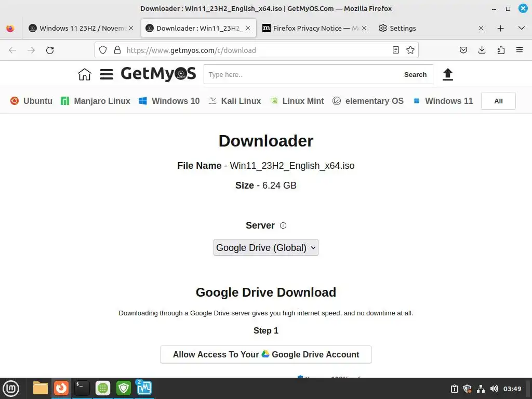Screen dimensions: 532x399
Task: Open the elementary OS category
Action: [x=368, y=101]
